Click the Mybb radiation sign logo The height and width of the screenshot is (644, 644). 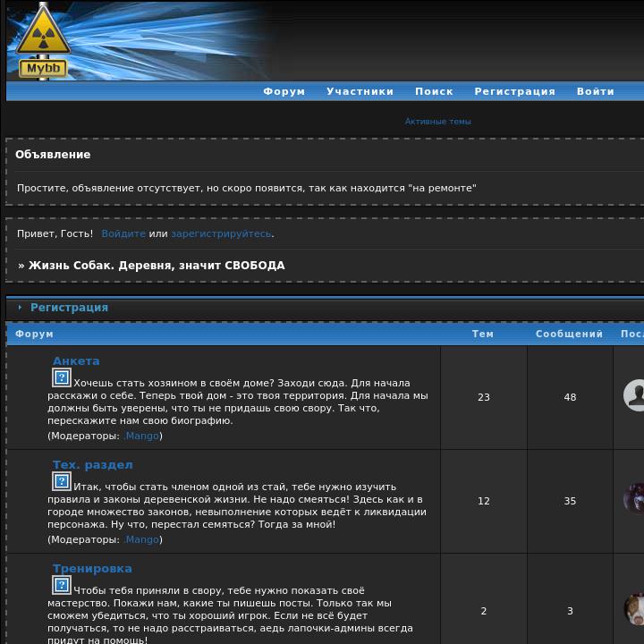pyautogui.click(x=43, y=41)
